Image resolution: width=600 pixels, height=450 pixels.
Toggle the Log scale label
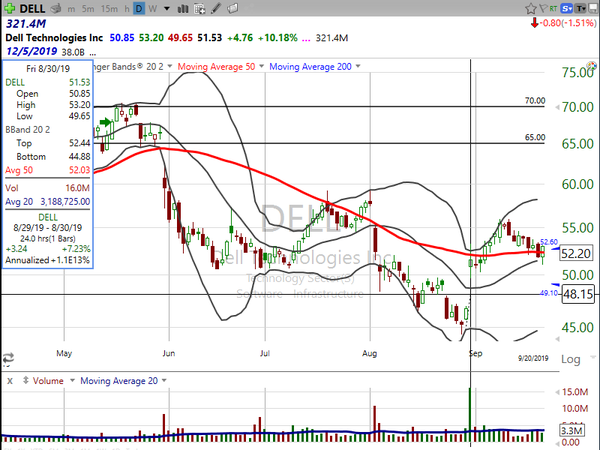tap(571, 359)
